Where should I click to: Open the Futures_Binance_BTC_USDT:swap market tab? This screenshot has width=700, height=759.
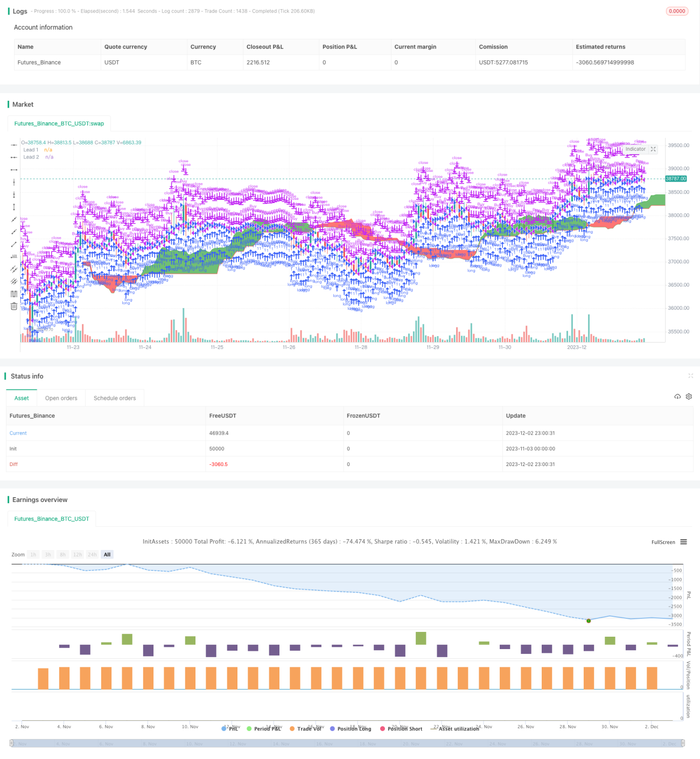point(59,123)
